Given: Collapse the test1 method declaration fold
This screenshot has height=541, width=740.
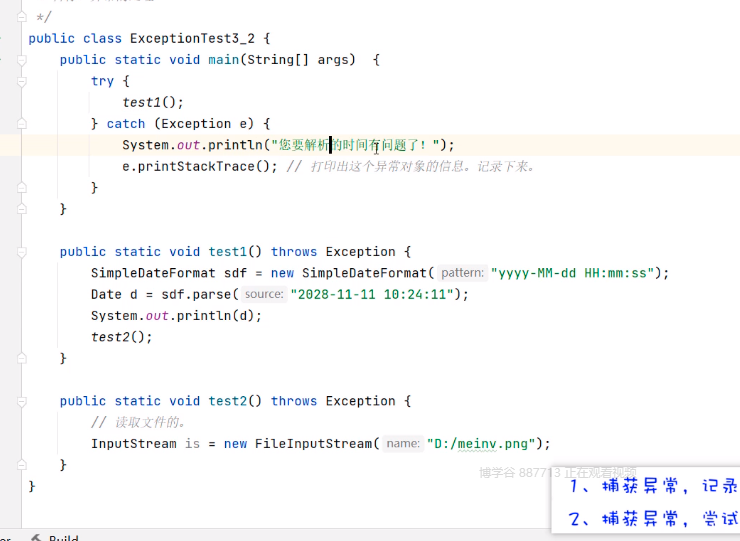Looking at the screenshot, I should point(22,252).
